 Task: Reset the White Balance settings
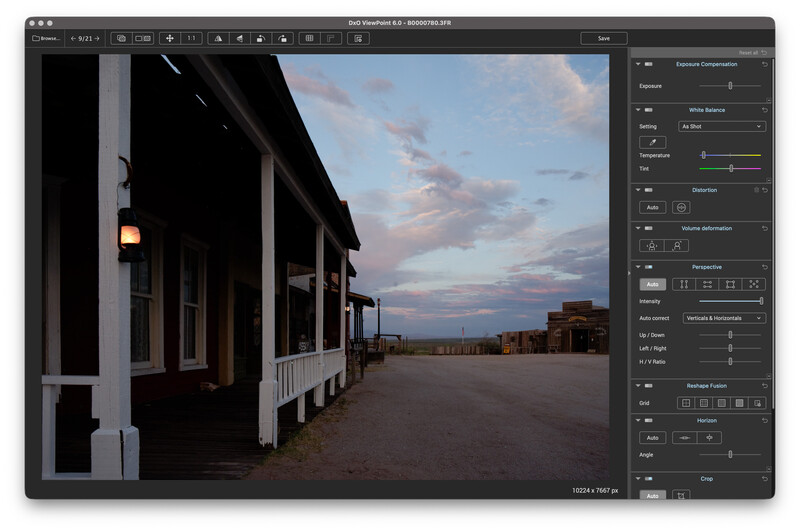pyautogui.click(x=765, y=110)
